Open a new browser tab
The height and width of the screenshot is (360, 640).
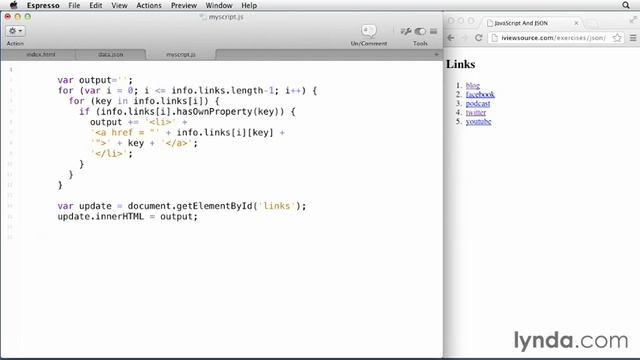tap(592, 24)
